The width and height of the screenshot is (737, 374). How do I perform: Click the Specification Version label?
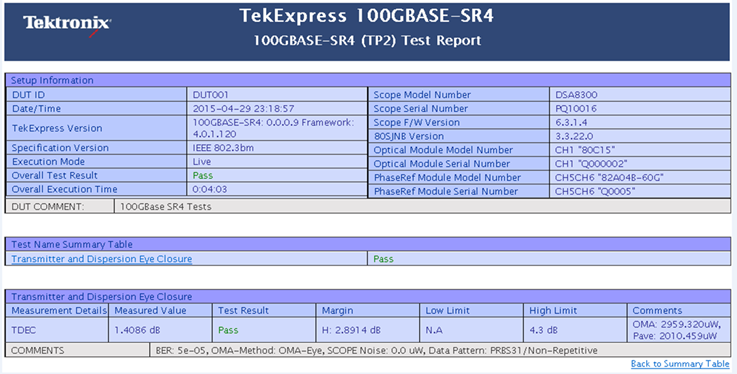60,148
